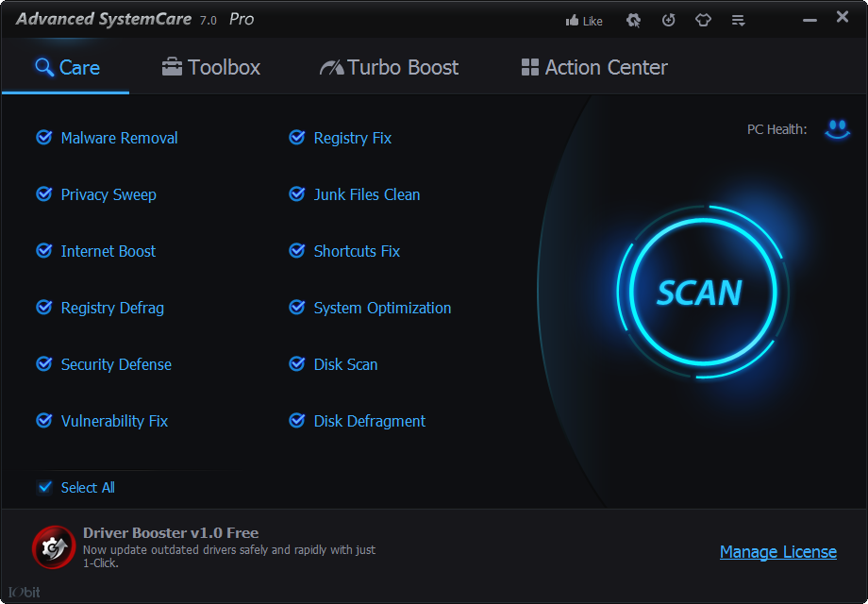
Task: Toggle the System Optimization checkbox
Action: click(297, 308)
